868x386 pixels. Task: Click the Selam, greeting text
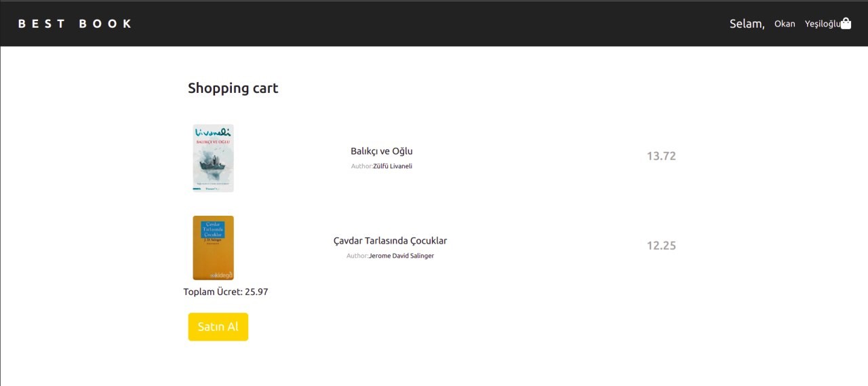click(x=747, y=24)
